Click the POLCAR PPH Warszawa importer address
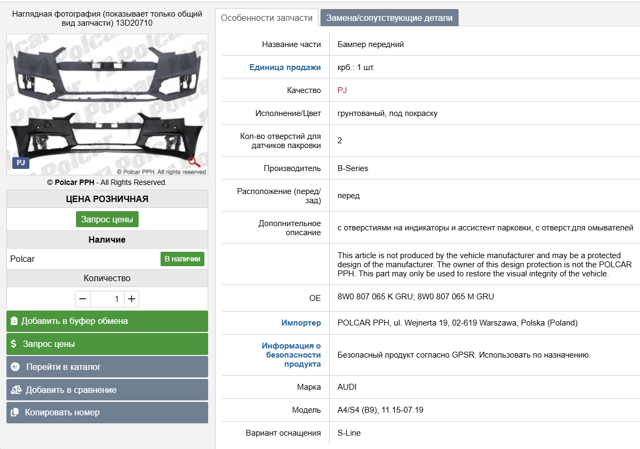640x449 pixels. [x=458, y=323]
